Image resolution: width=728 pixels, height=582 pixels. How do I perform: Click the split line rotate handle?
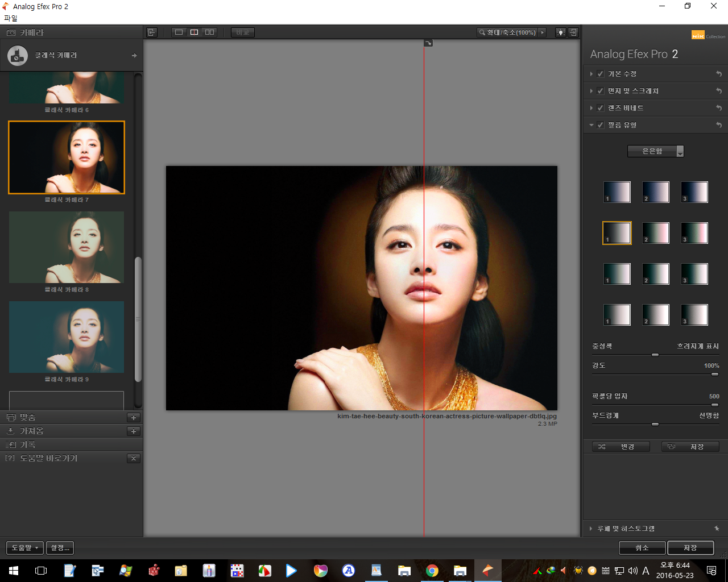coord(428,43)
